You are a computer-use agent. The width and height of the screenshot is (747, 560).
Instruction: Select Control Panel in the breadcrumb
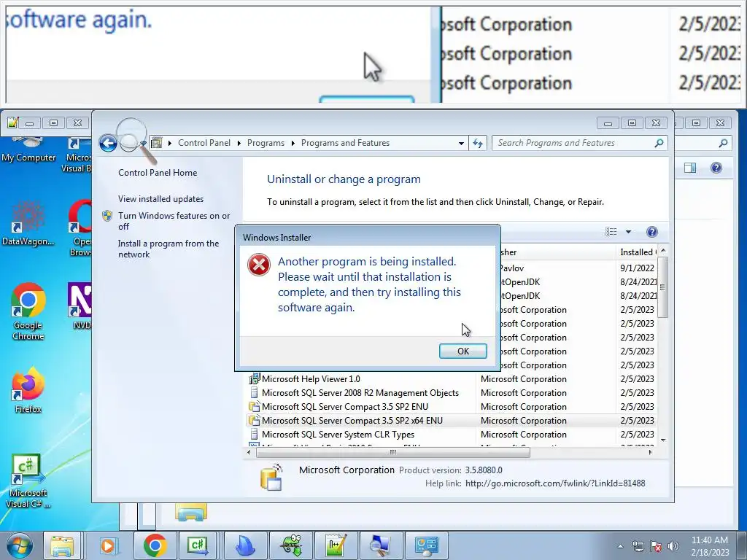tap(204, 143)
